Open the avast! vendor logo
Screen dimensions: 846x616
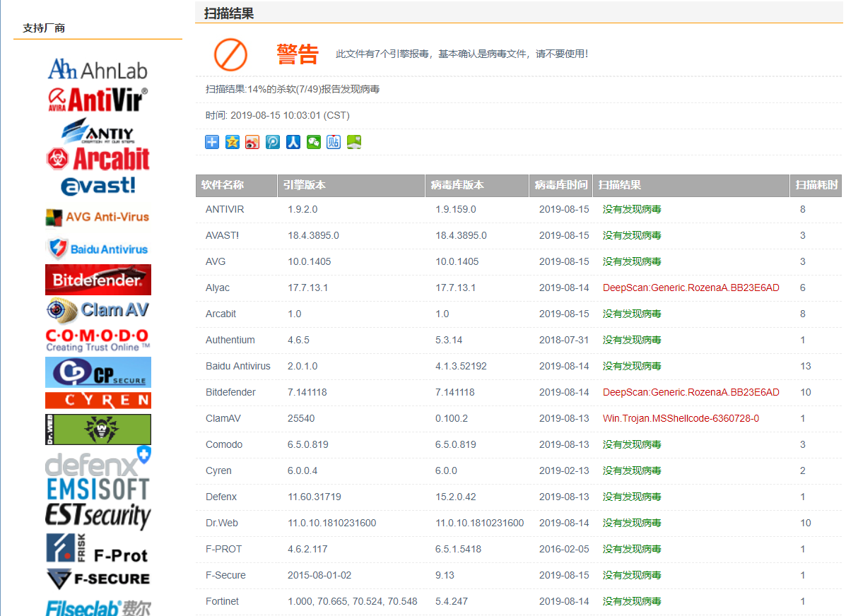point(98,186)
